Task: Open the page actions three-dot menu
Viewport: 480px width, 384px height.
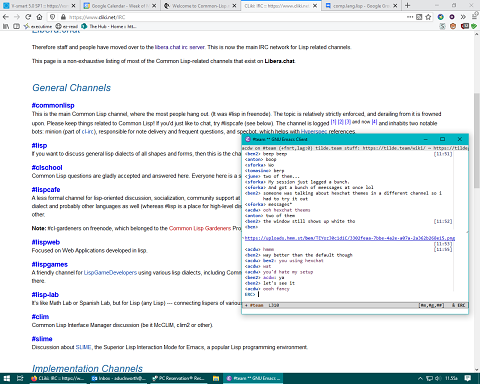Action: tap(410, 17)
